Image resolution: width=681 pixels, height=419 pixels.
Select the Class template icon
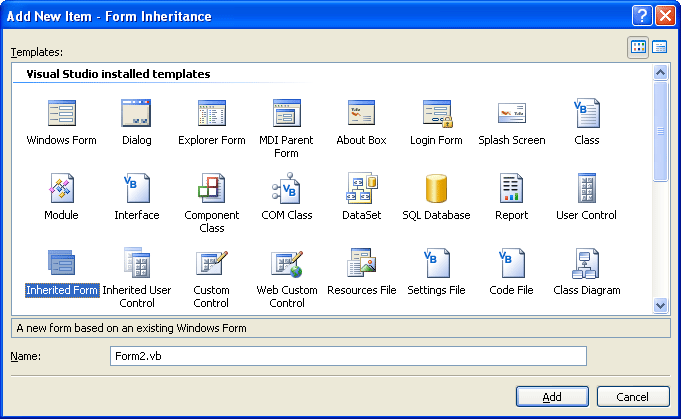pos(587,113)
